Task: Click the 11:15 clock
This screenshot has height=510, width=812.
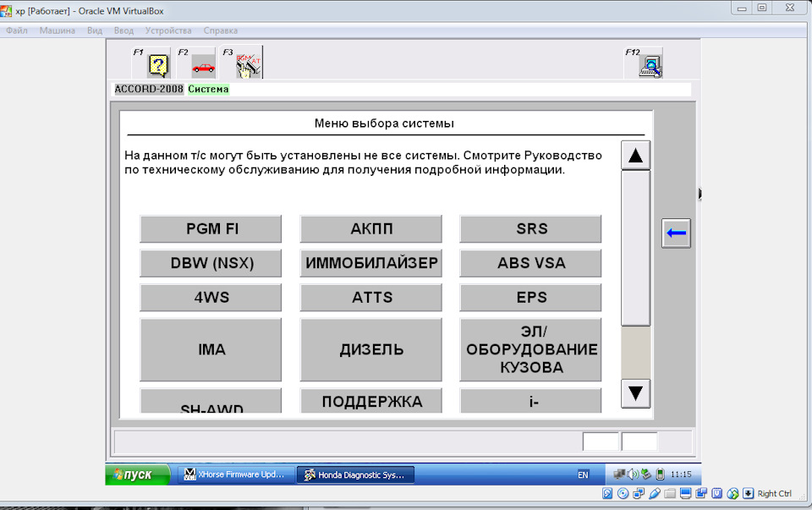Action: tap(681, 474)
